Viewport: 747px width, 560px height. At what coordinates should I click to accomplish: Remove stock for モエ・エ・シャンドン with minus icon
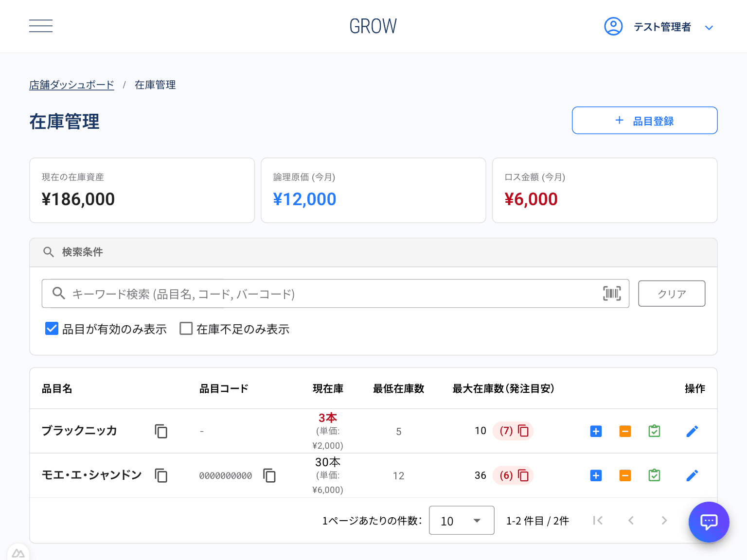625,475
